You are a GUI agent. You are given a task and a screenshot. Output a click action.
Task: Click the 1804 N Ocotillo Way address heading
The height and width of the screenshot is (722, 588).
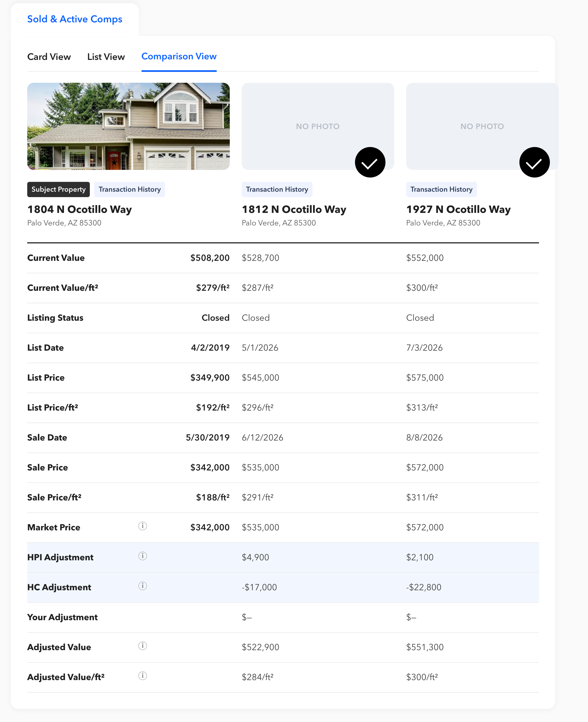(x=79, y=209)
